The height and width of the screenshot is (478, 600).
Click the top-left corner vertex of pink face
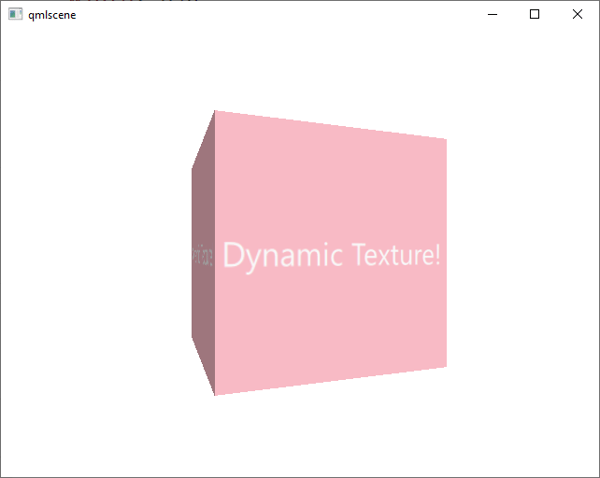(216, 112)
